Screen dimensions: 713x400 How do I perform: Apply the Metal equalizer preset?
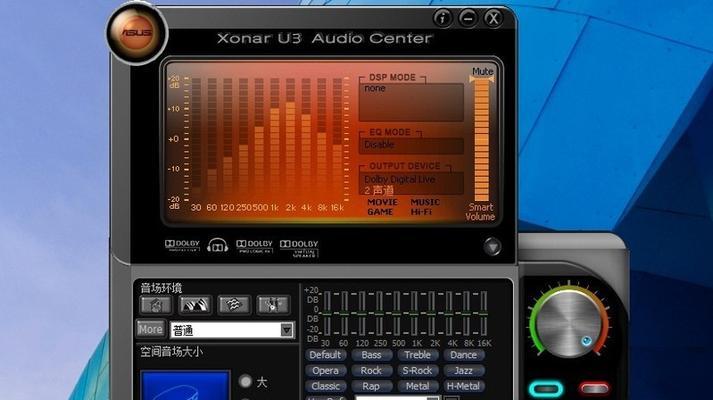tap(417, 386)
